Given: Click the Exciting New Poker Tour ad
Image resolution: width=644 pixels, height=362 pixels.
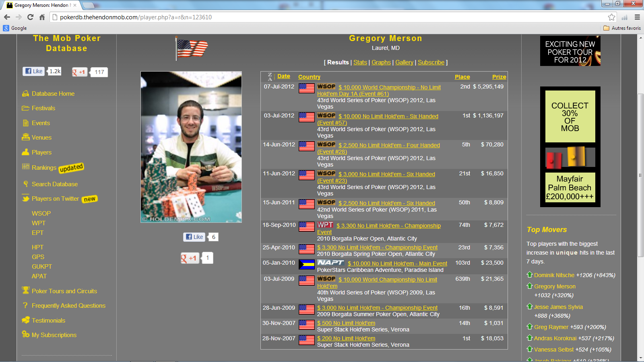Looking at the screenshot, I should (x=570, y=51).
